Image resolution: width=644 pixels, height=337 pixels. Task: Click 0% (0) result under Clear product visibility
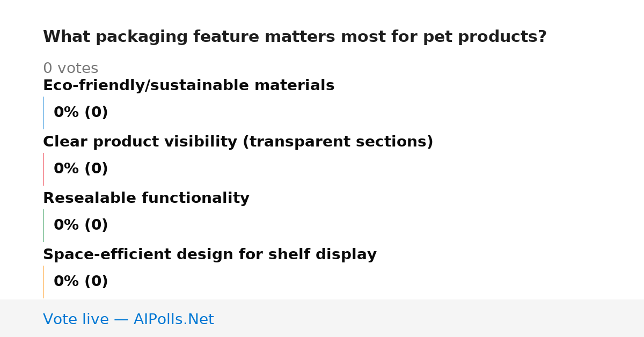pos(81,169)
